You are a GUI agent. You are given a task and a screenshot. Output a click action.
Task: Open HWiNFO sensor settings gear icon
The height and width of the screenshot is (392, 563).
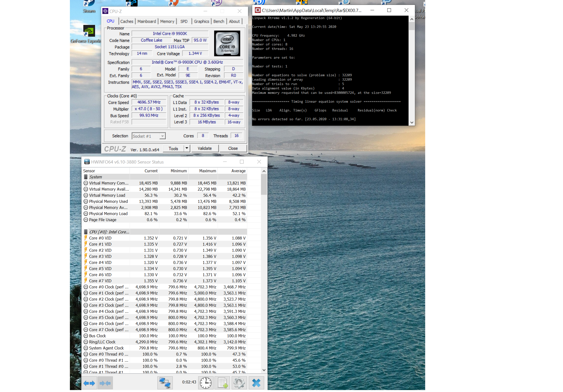click(239, 383)
